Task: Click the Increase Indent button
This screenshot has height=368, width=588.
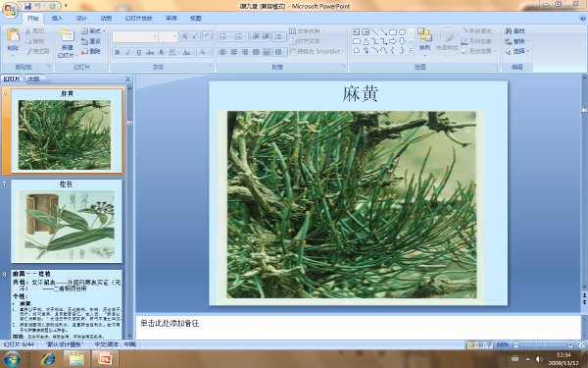Action: click(x=266, y=36)
